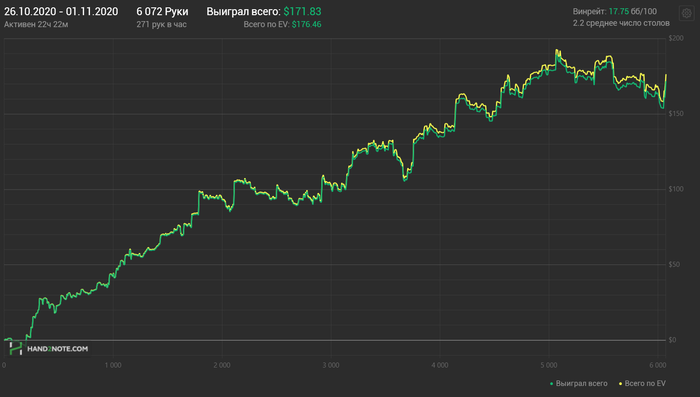Image resolution: width=700 pixels, height=397 pixels.
Task: Click the date range 26.10.2020 - 01.11.2020
Action: pos(61,12)
